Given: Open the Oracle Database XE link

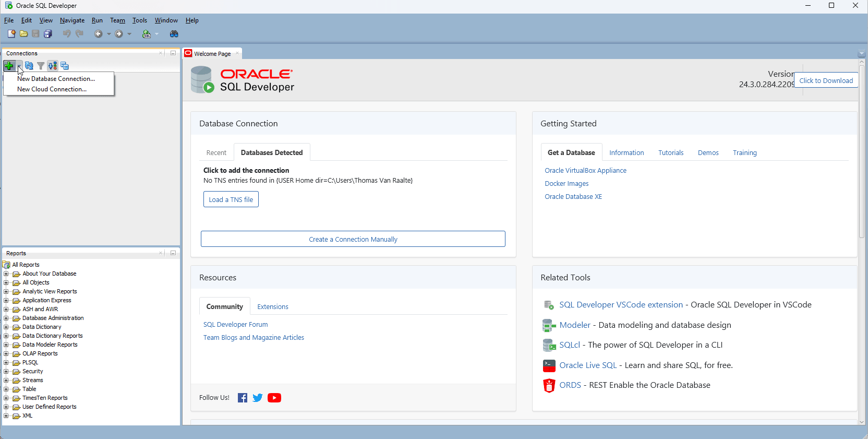Looking at the screenshot, I should [573, 197].
